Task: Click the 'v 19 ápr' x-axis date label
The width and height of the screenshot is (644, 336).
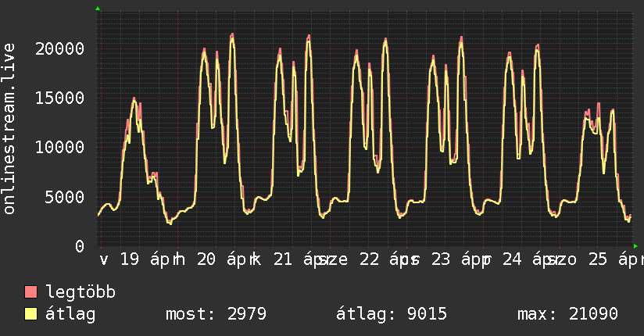Action: pos(138,259)
